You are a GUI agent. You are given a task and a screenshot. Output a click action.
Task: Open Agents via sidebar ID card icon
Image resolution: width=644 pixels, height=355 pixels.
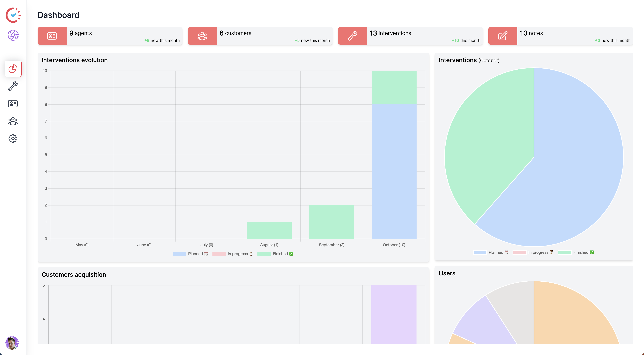pyautogui.click(x=13, y=104)
